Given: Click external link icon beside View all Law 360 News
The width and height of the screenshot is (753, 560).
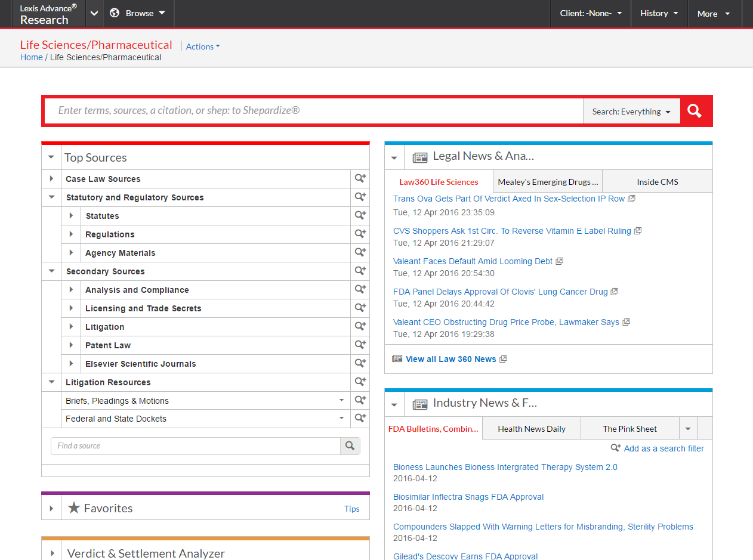Looking at the screenshot, I should [503, 359].
